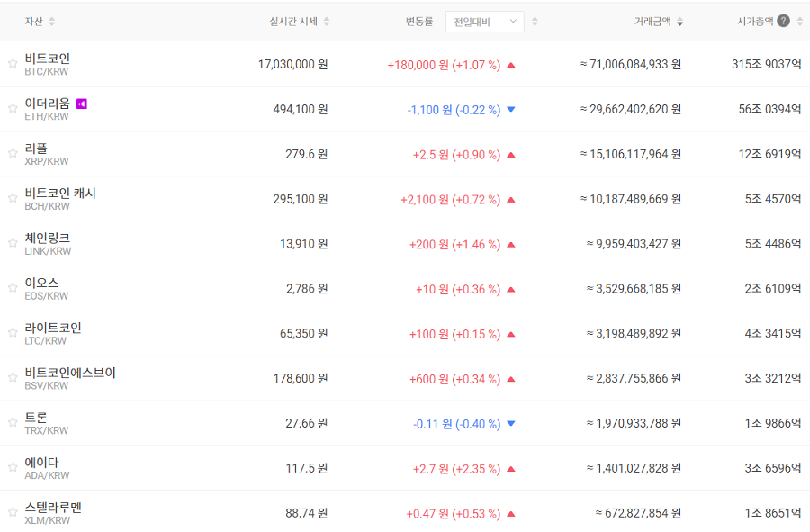This screenshot has width=810, height=532.
Task: Click the XLM/KRW pair label
Action: pos(47,520)
